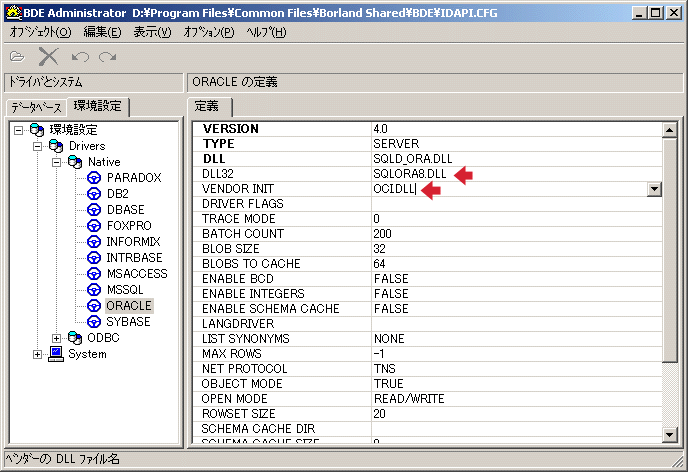The width and height of the screenshot is (688, 472).
Task: Click the ROWSET SIZE value 20
Action: (380, 414)
